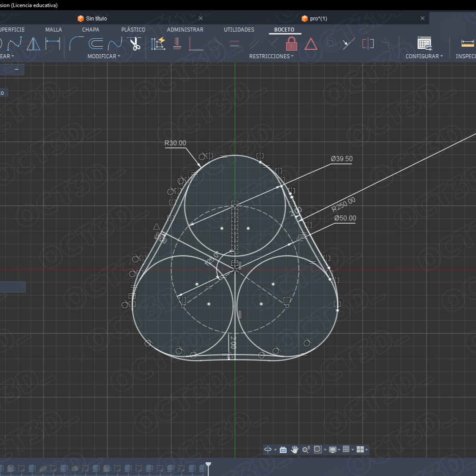Open the Display Settings monitor icon
The image size is (476, 476).
click(x=333, y=450)
